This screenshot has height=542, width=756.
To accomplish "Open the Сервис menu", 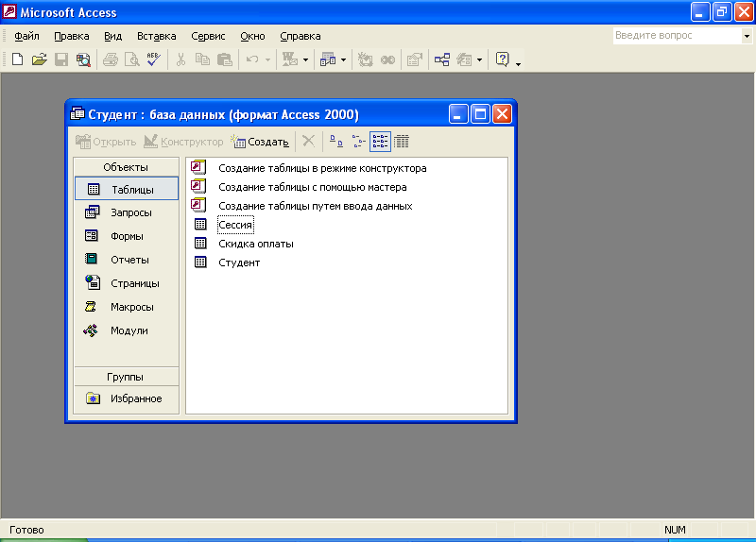I will click(x=208, y=36).
